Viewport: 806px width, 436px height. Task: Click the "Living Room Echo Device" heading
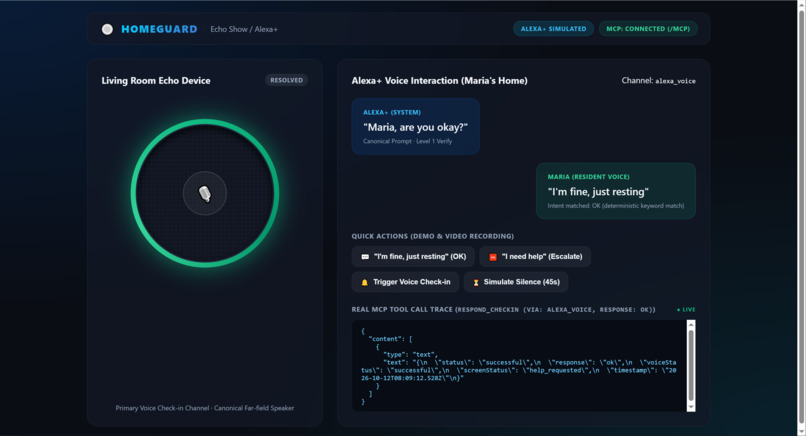tap(156, 81)
